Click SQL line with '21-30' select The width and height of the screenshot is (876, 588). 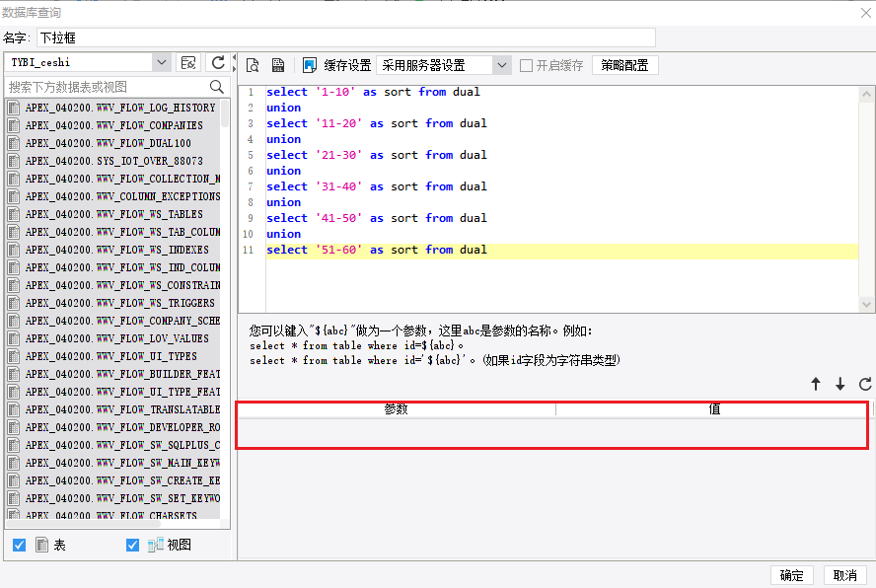pos(376,155)
